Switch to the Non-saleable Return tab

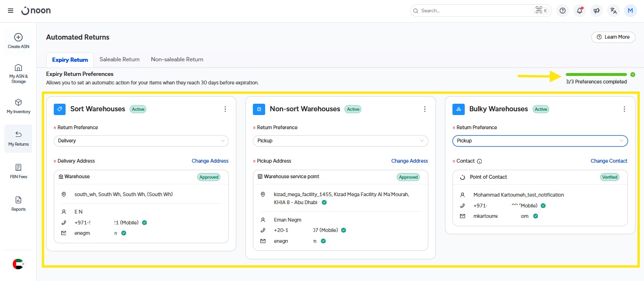coord(177,59)
